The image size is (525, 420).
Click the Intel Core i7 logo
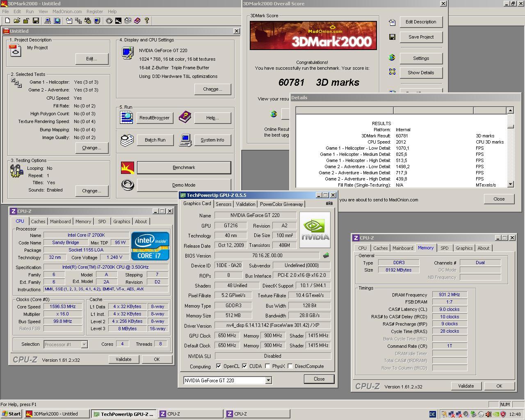[x=150, y=246]
